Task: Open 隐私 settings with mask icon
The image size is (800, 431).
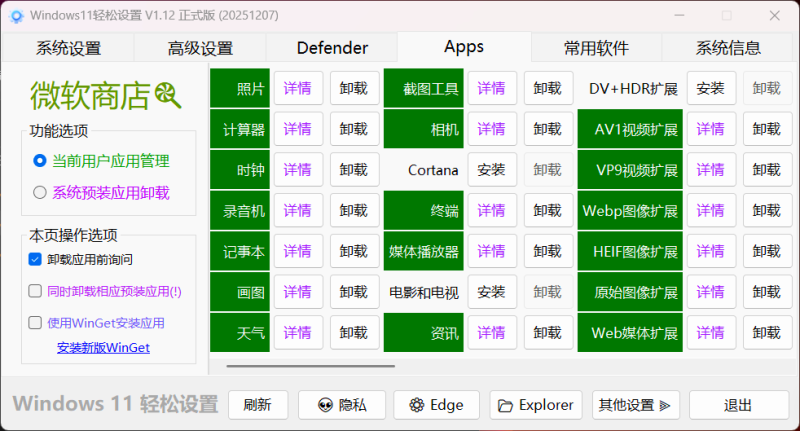Action: [x=342, y=405]
